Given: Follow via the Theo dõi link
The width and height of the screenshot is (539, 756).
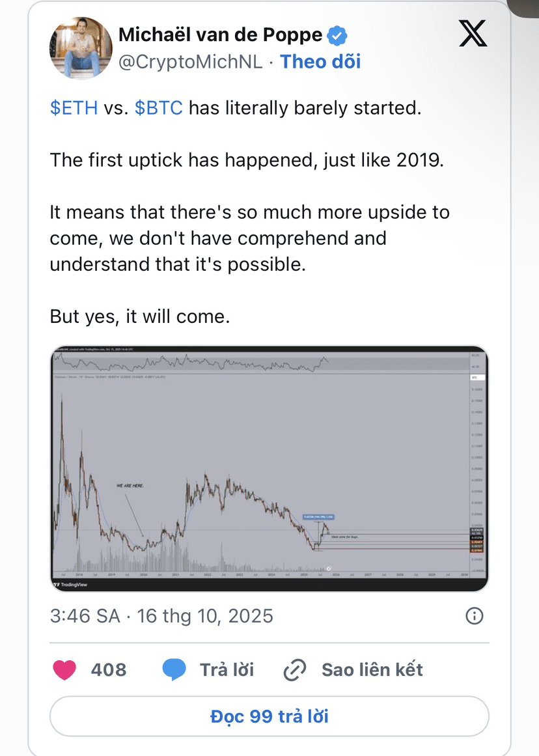Looking at the screenshot, I should tap(321, 62).
